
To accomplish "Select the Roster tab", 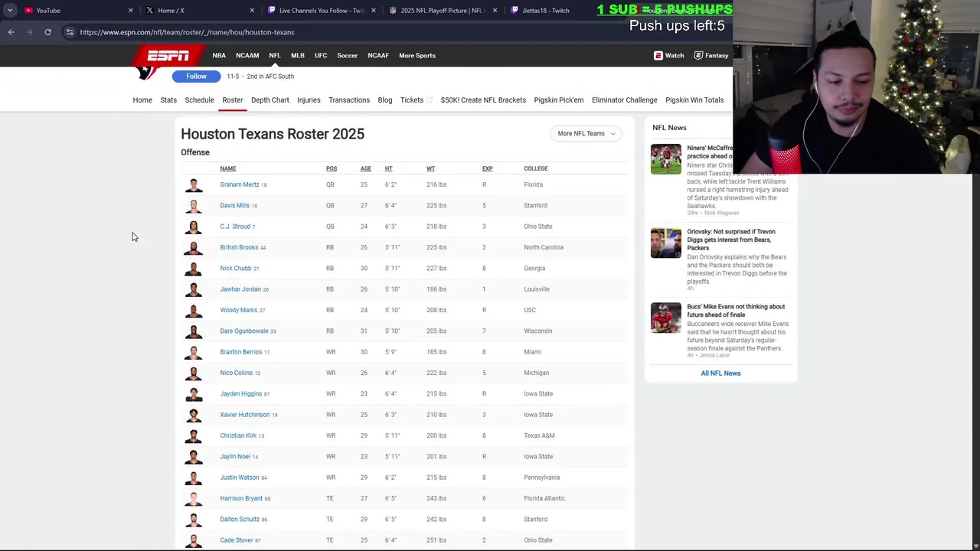I will [233, 99].
